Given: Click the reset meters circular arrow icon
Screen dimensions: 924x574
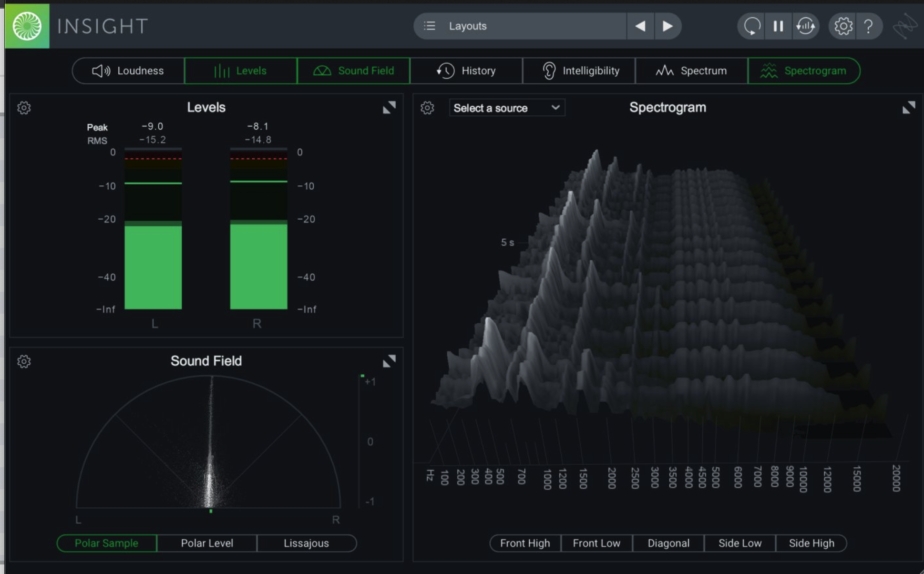Looking at the screenshot, I should [752, 26].
